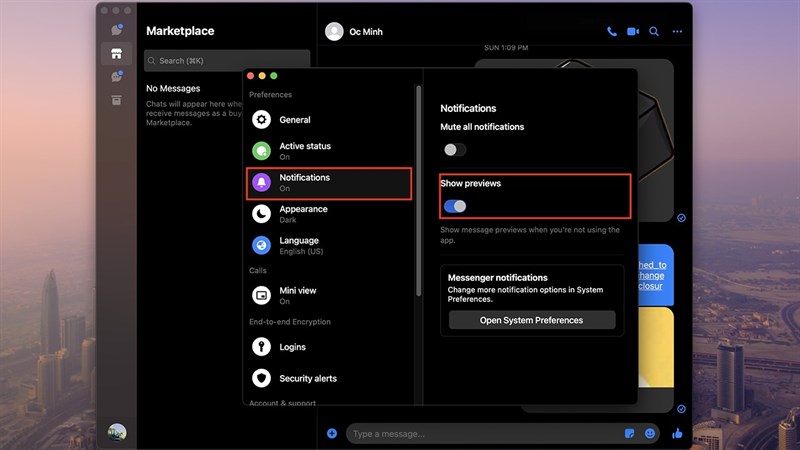This screenshot has width=800, height=450.
Task: Click Marketplace heading text
Action: [x=180, y=31]
